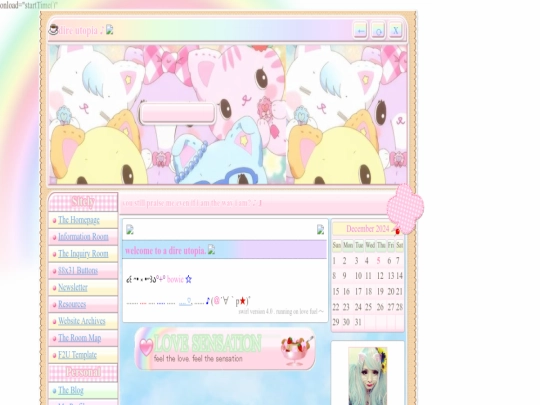
Task: Select December 5 on the calendar
Action: (378, 261)
